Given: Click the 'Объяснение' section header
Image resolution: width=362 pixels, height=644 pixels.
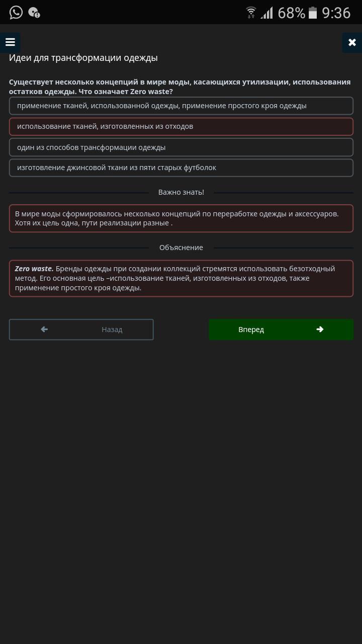Looking at the screenshot, I should pyautogui.click(x=181, y=248).
